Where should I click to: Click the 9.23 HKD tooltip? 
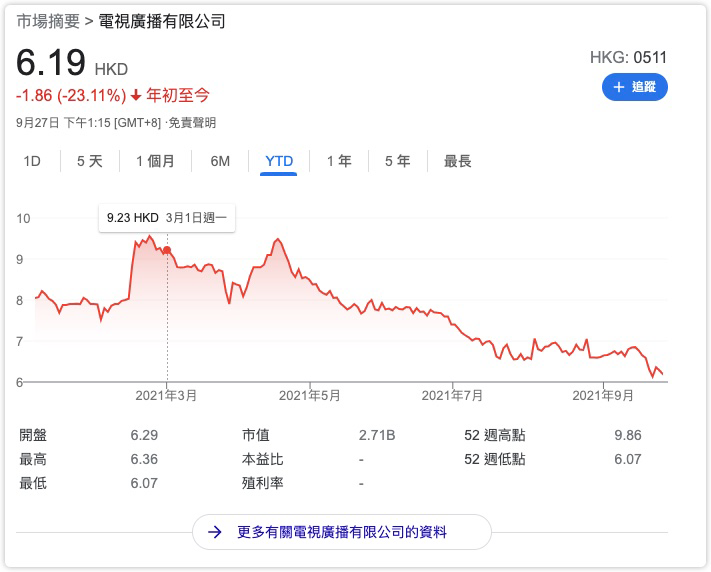(x=167, y=218)
